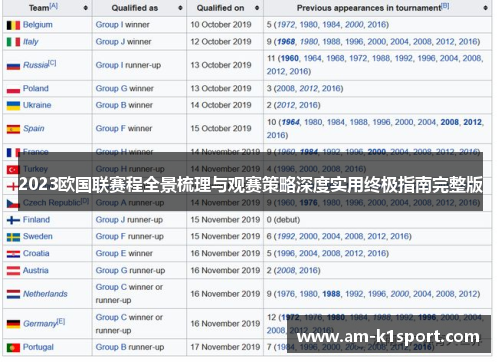Open the Croatia team link
The image size is (500, 362).
pyautogui.click(x=36, y=253)
